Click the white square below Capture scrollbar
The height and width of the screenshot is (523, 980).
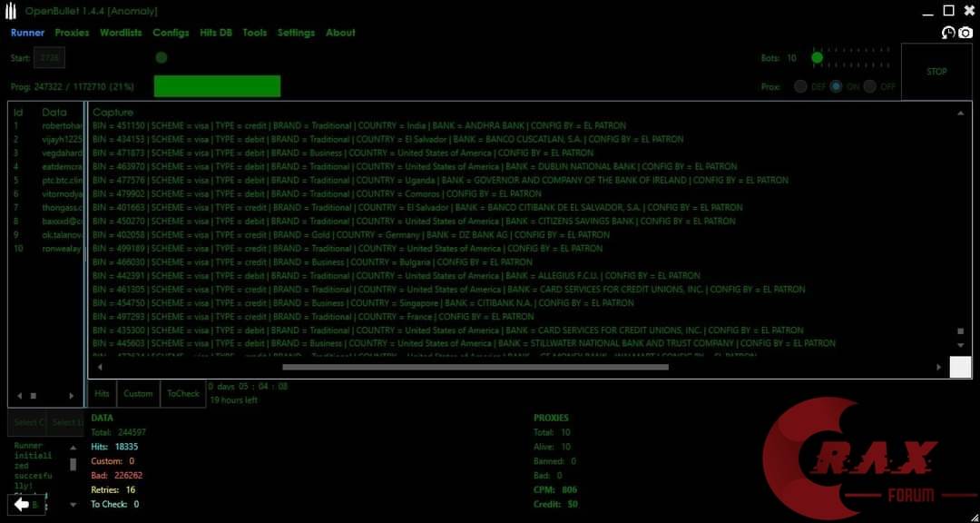pos(961,367)
